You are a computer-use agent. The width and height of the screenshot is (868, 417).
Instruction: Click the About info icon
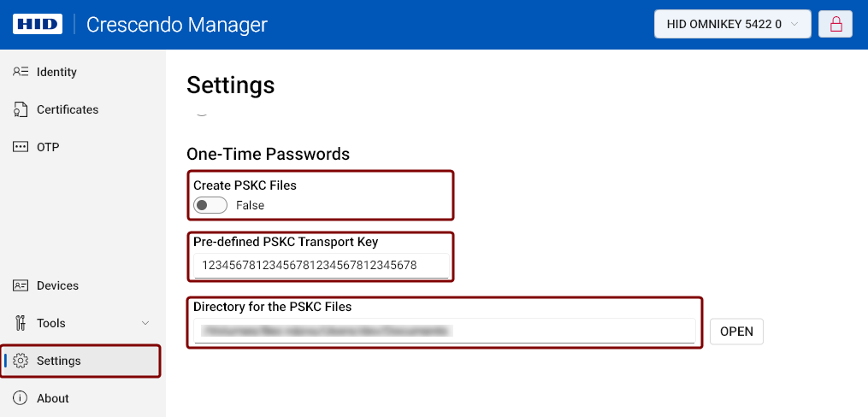pyautogui.click(x=21, y=398)
